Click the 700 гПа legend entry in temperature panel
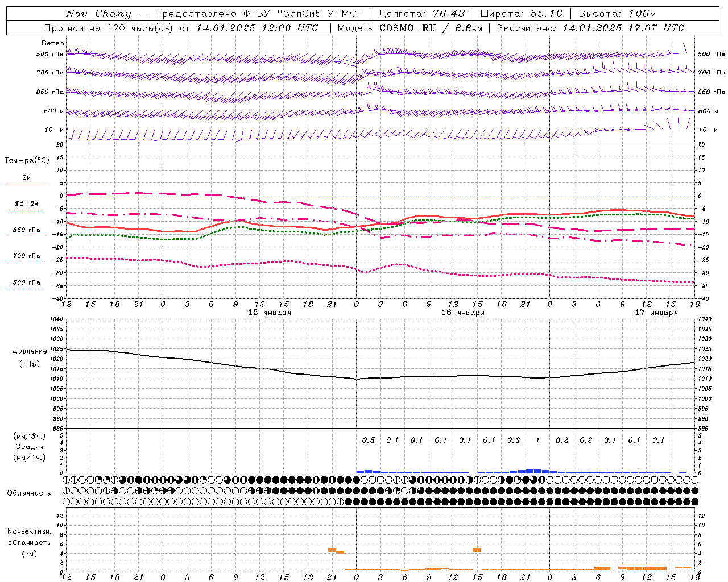The image size is (728, 582). [x=26, y=256]
